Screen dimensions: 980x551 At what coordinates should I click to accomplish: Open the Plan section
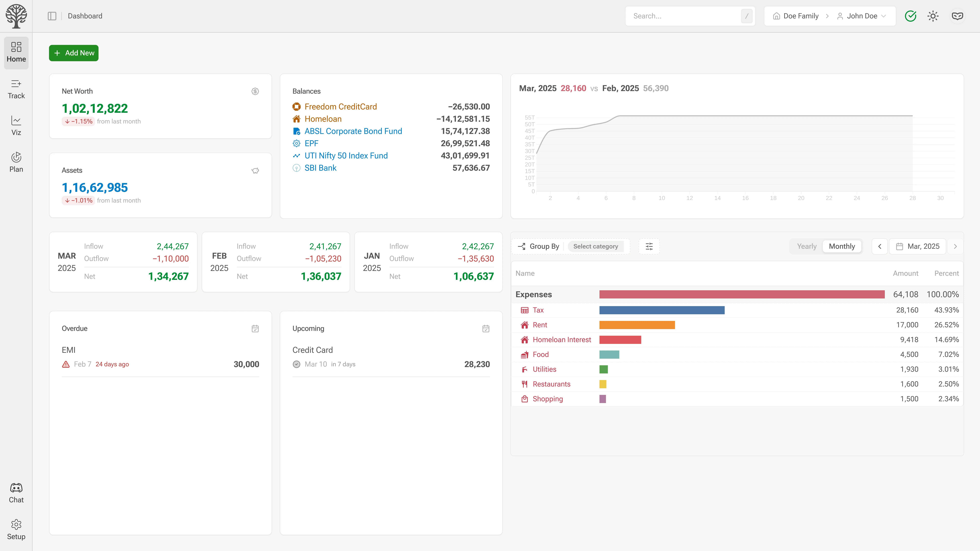[x=16, y=162]
